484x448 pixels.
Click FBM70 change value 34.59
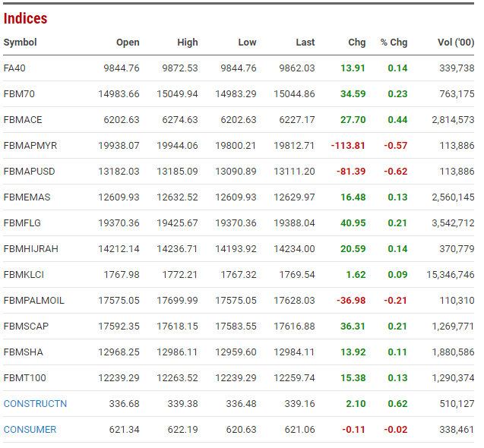353,94
